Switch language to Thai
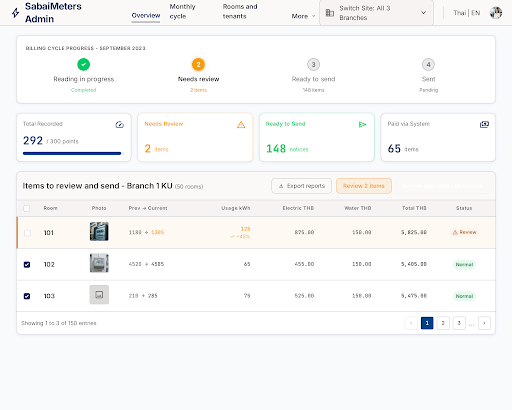The width and height of the screenshot is (512, 410). (x=460, y=13)
